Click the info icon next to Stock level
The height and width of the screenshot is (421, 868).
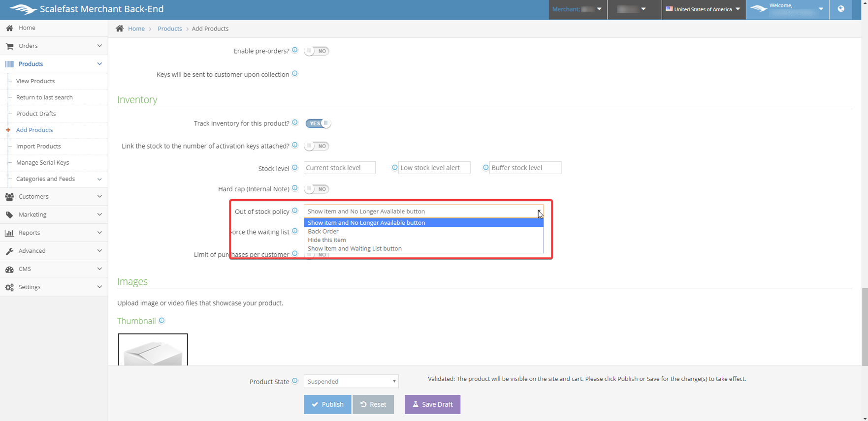[x=295, y=168]
